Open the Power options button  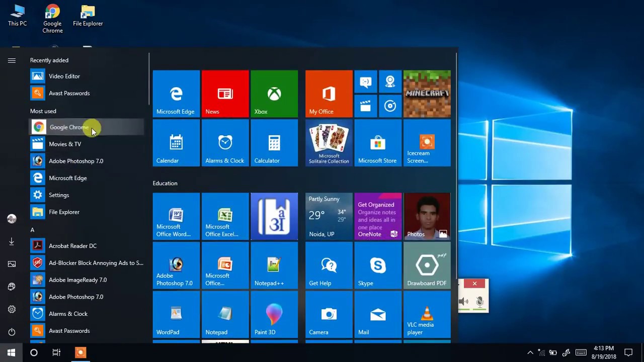click(12, 332)
